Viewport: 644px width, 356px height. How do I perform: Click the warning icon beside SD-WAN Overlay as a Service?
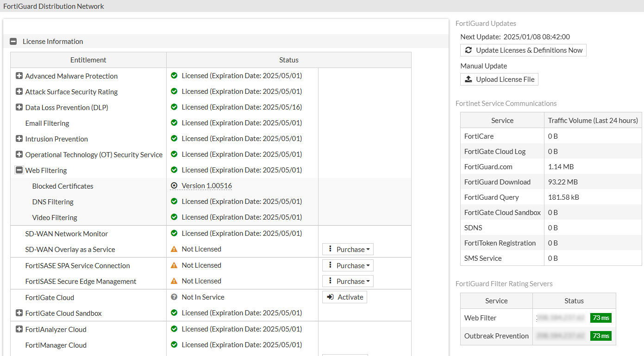point(174,249)
